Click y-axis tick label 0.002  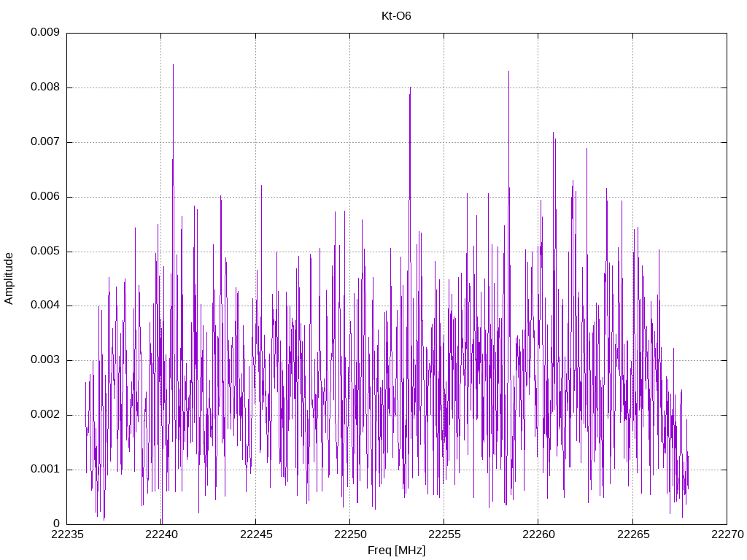45,414
